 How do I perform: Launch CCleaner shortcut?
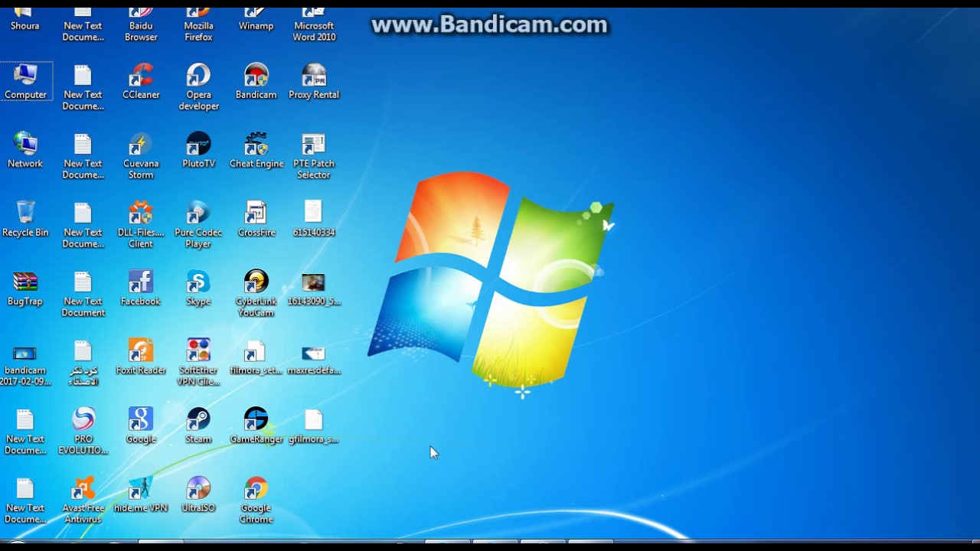coord(141,82)
